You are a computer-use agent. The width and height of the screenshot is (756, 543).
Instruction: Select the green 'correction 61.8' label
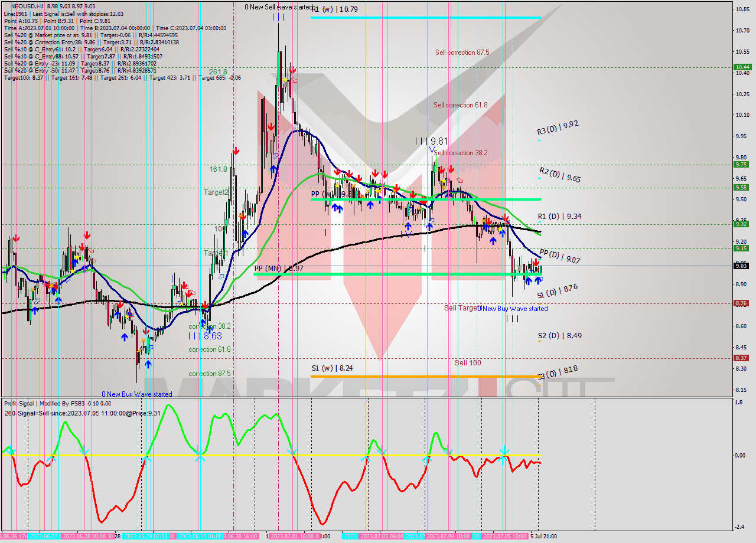click(x=210, y=349)
